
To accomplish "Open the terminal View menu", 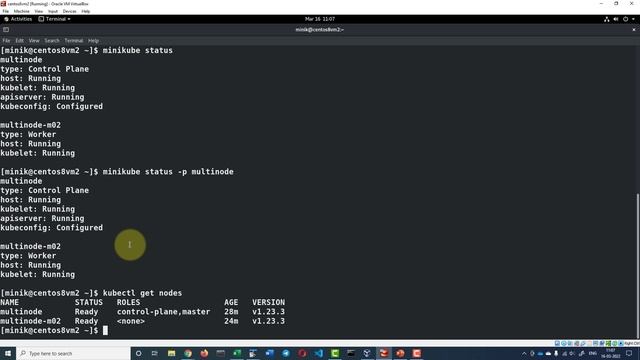I will pos(34,40).
